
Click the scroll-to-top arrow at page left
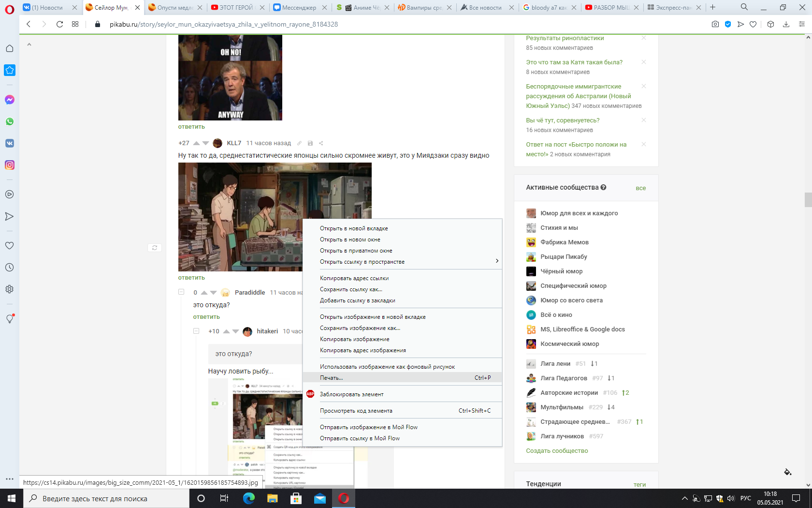29,45
